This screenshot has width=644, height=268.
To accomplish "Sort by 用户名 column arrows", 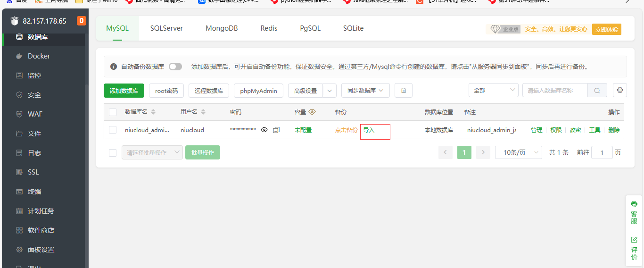I will click(x=203, y=112).
